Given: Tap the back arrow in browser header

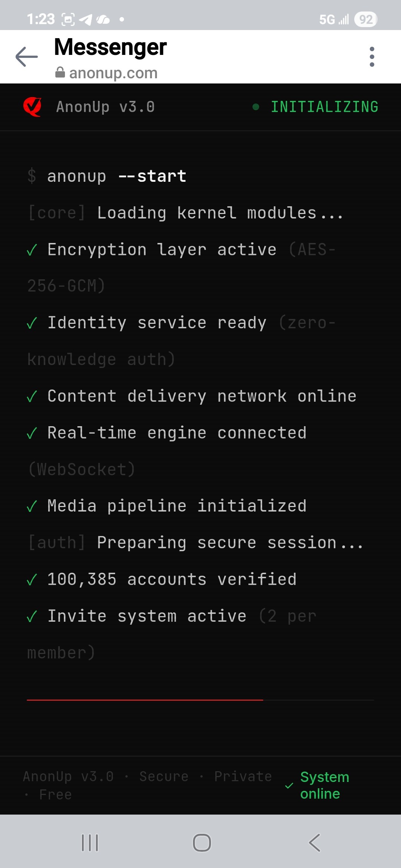Looking at the screenshot, I should 27,57.
